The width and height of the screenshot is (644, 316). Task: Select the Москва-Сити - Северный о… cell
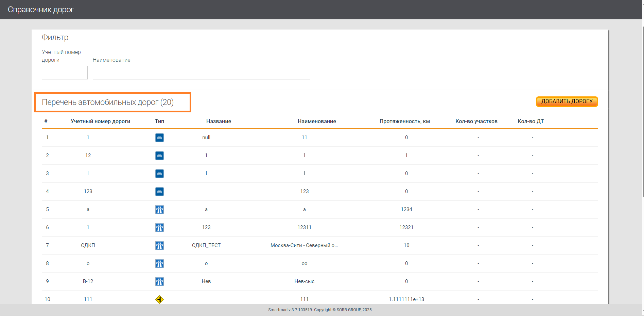(304, 245)
